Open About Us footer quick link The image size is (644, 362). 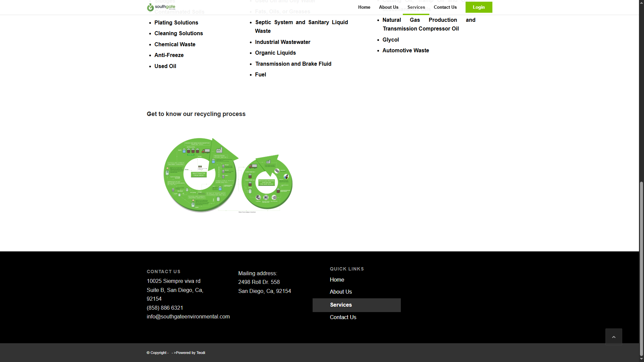pos(340,292)
